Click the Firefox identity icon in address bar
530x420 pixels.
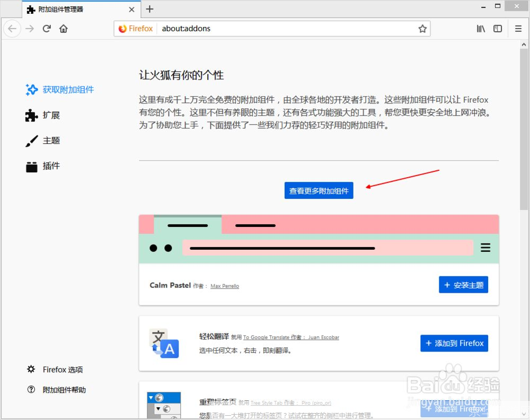point(136,29)
